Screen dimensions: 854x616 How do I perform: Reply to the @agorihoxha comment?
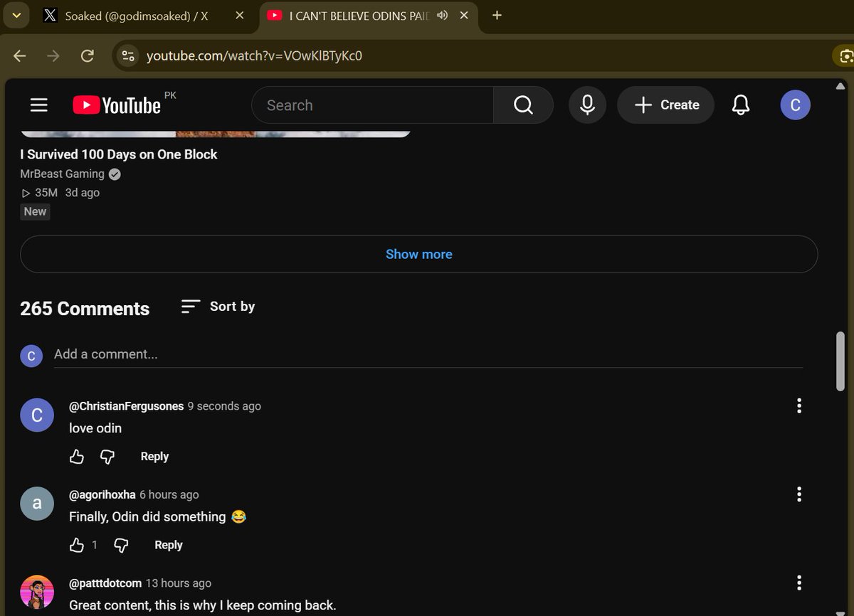169,545
